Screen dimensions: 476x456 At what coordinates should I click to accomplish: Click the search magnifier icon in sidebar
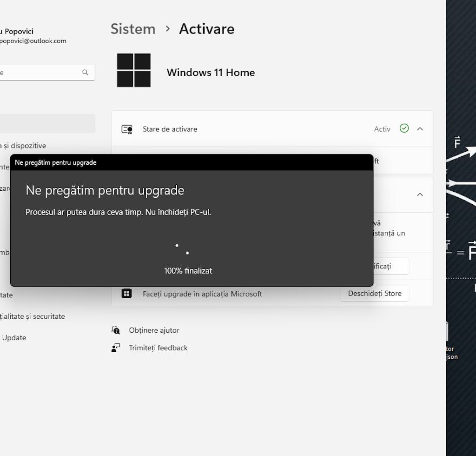(85, 73)
